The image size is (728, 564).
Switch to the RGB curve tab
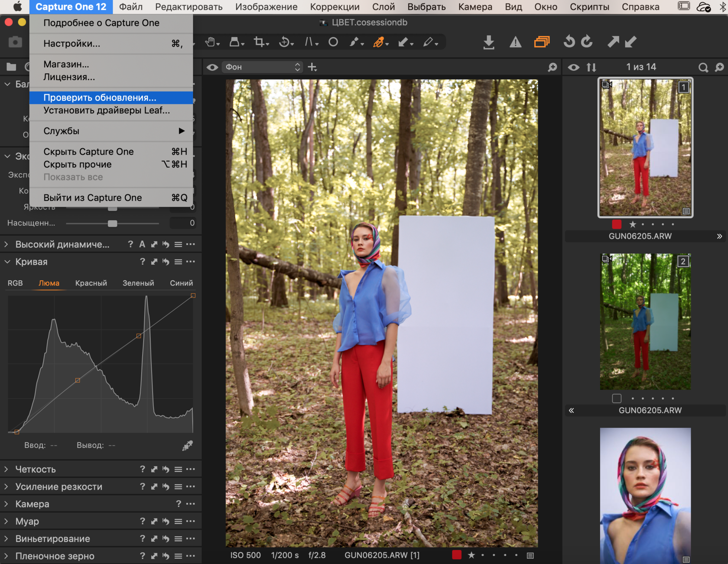pos(15,283)
